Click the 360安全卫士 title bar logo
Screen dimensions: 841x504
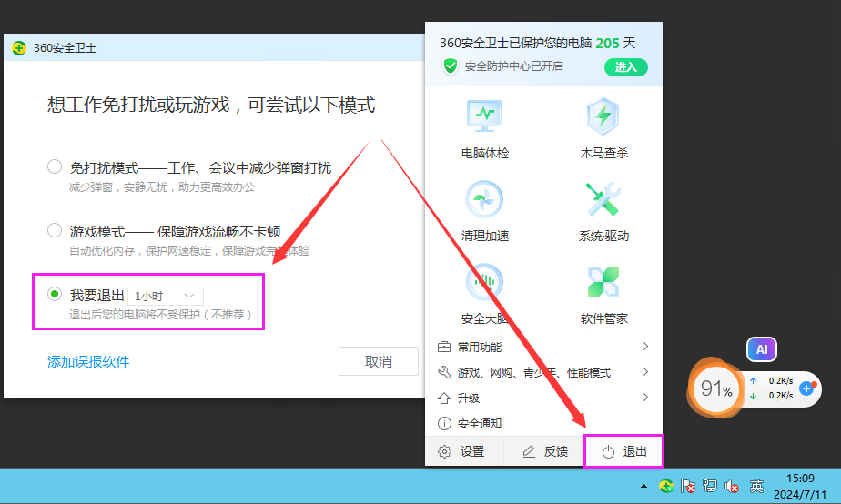(19, 48)
